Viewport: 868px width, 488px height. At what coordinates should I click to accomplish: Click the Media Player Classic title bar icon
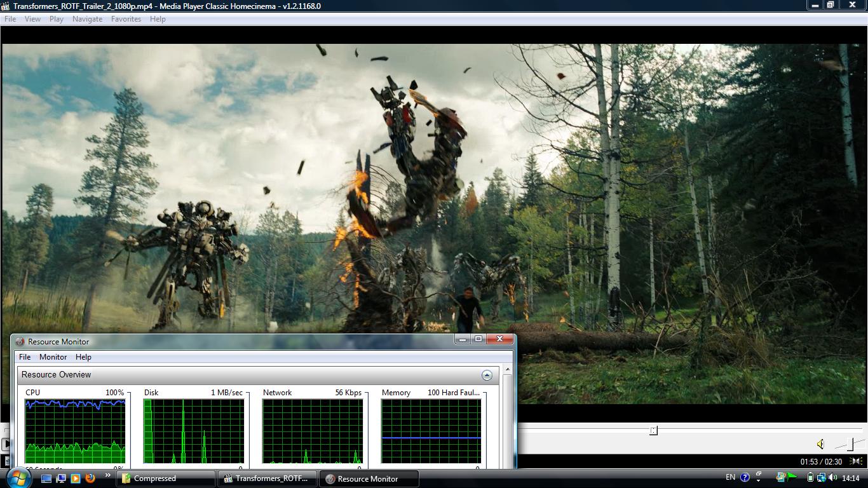click(6, 6)
